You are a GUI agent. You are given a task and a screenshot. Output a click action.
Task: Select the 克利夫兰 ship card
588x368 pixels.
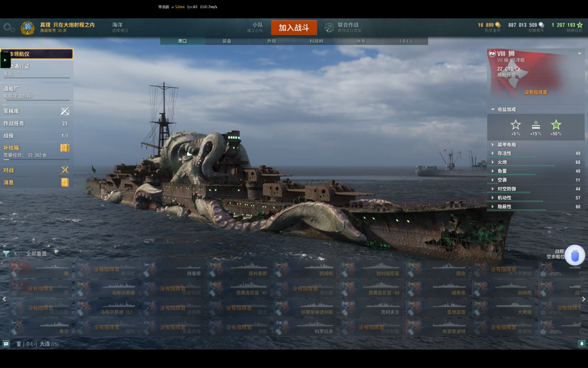pyautogui.click(x=372, y=307)
